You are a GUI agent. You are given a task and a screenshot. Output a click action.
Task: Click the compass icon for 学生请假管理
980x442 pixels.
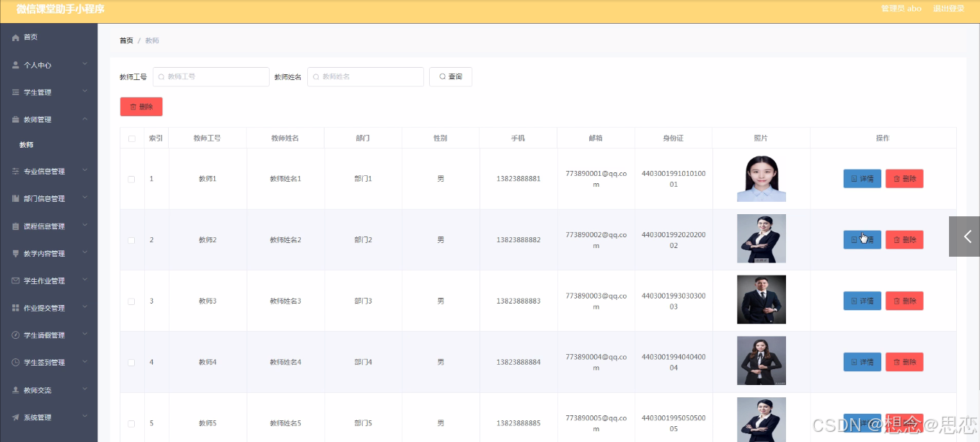click(x=15, y=335)
